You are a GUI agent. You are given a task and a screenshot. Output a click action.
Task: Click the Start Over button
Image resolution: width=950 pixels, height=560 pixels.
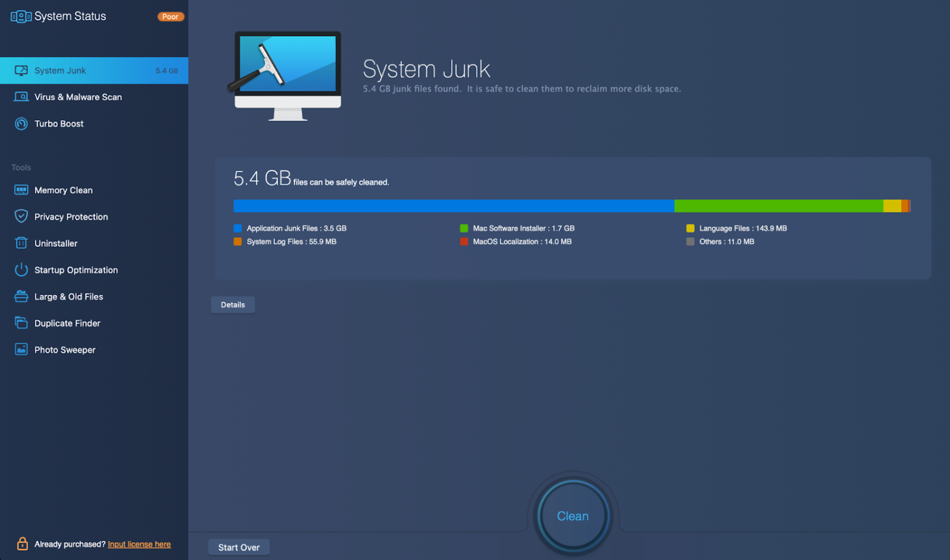click(x=239, y=547)
